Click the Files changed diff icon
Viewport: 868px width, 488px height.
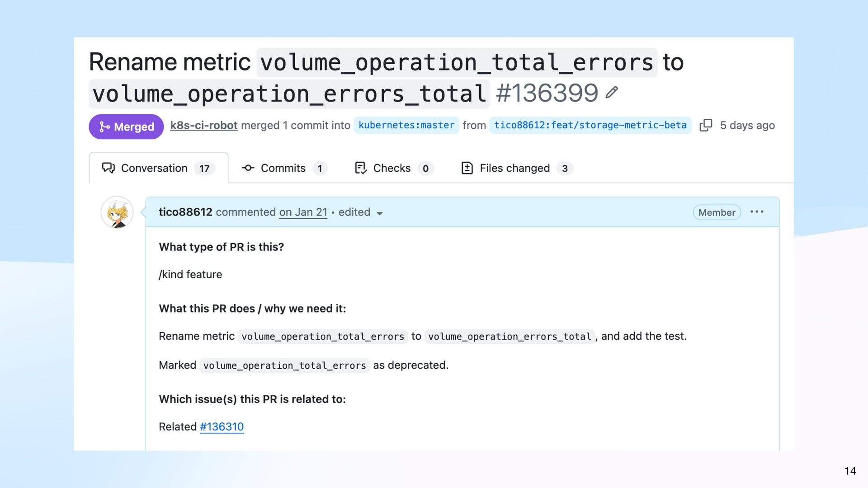point(467,168)
